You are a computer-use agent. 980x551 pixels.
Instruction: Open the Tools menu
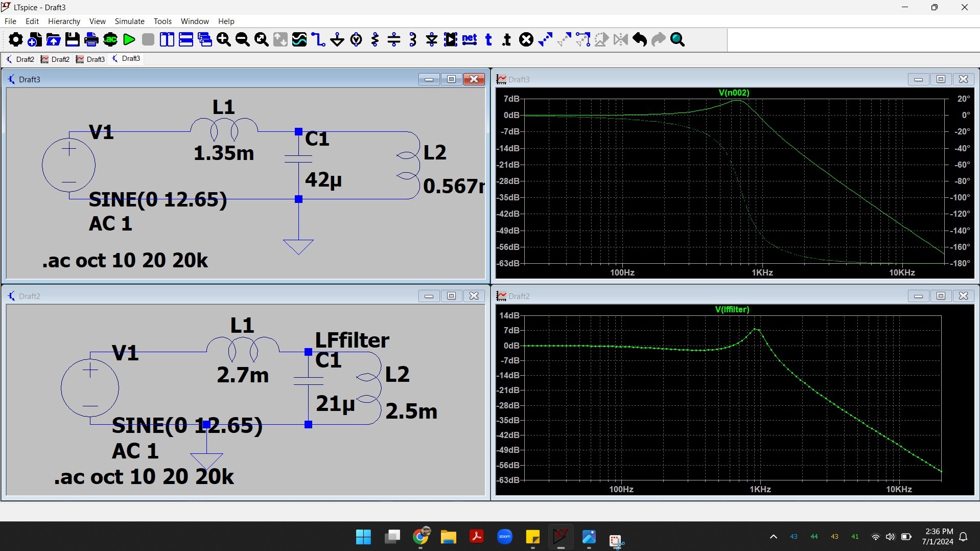[x=162, y=21]
